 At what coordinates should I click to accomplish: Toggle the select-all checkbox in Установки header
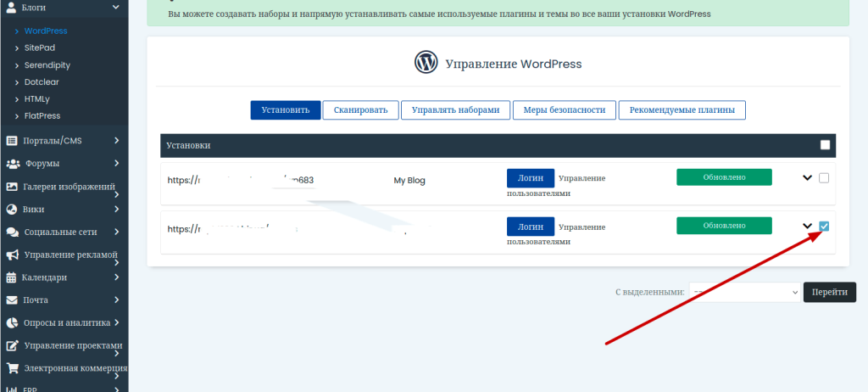[x=825, y=145]
